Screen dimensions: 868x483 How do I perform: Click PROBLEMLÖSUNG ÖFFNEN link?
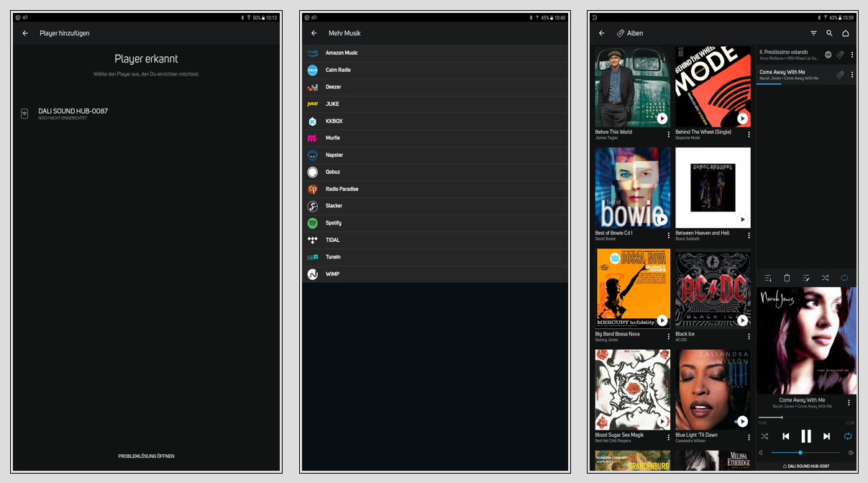(146, 456)
